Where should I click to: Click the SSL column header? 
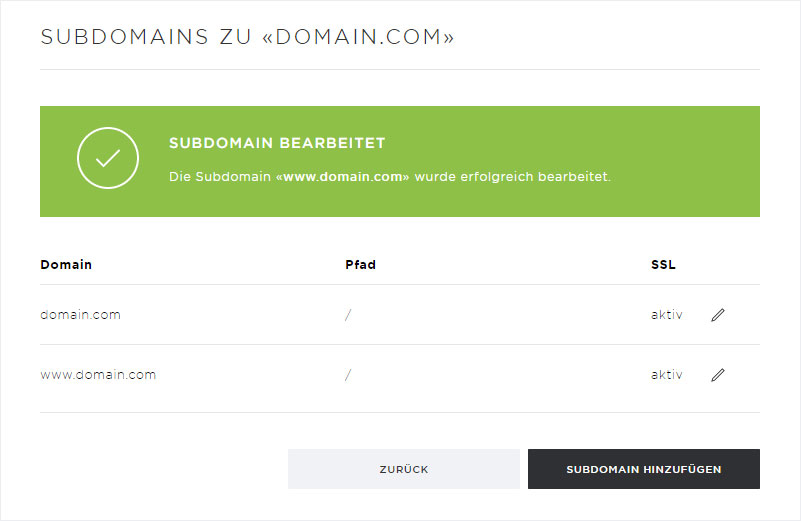[x=663, y=265]
